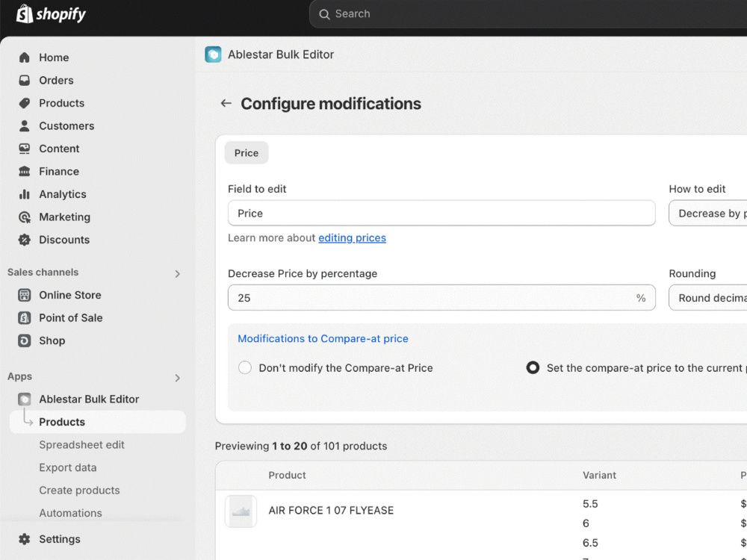
Task: Select Don't modify the Compare-at Price
Action: pos(245,367)
